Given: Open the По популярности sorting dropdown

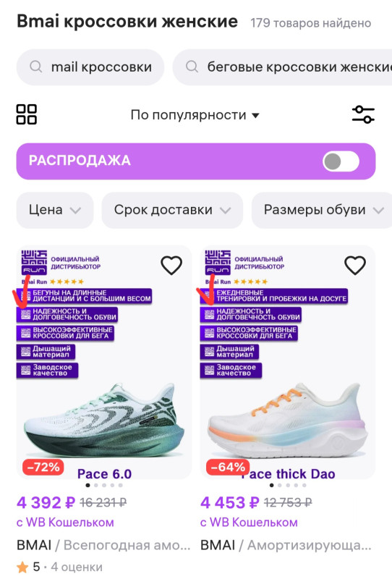Looking at the screenshot, I should click(x=195, y=115).
